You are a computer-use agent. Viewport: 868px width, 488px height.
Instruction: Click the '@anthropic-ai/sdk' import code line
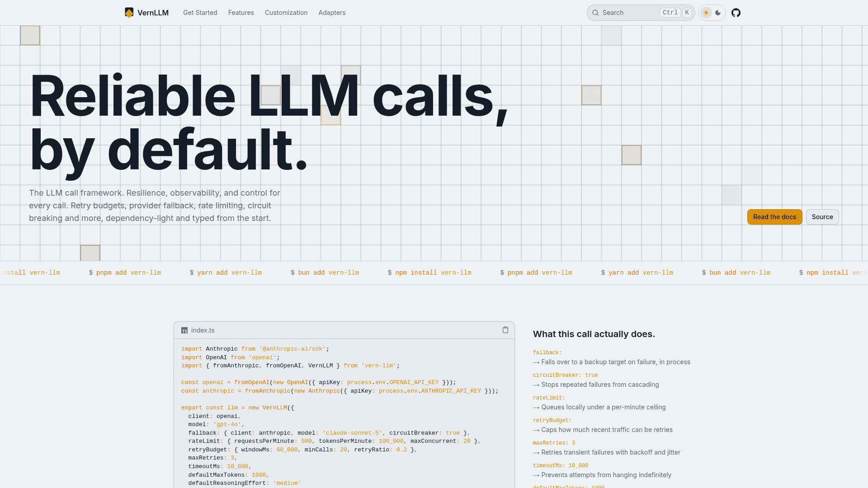255,349
